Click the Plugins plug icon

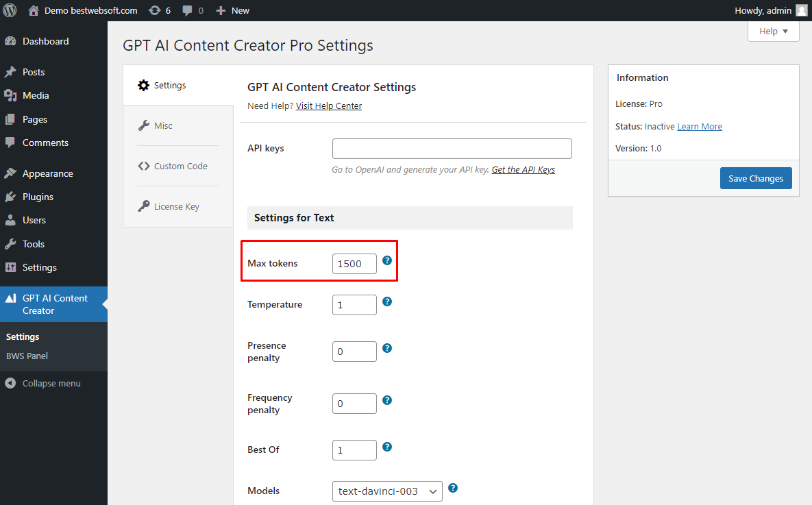(10, 197)
